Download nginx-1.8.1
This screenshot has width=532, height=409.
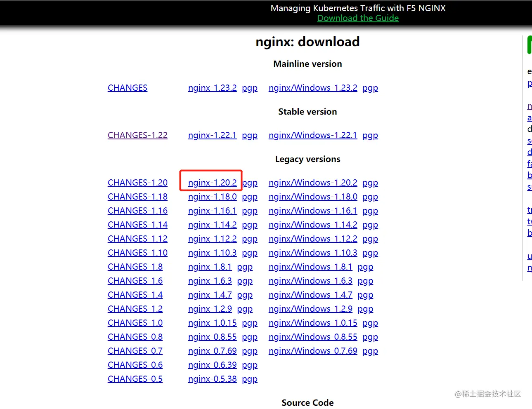[210, 267]
